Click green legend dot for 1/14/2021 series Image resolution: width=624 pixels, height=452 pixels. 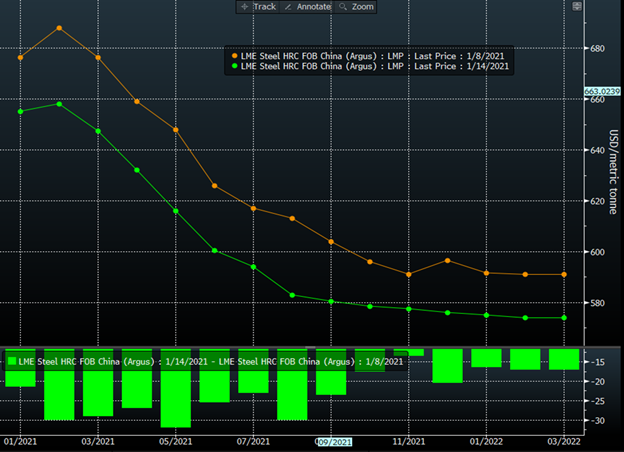pos(235,67)
